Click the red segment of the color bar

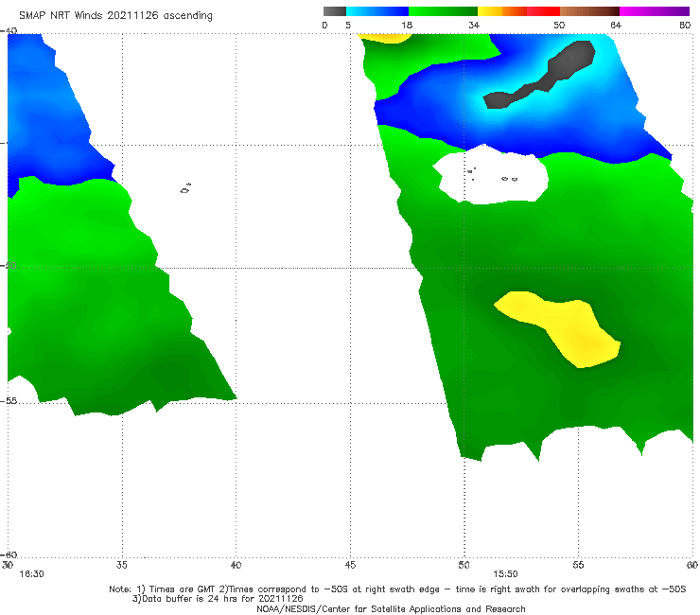(x=543, y=11)
